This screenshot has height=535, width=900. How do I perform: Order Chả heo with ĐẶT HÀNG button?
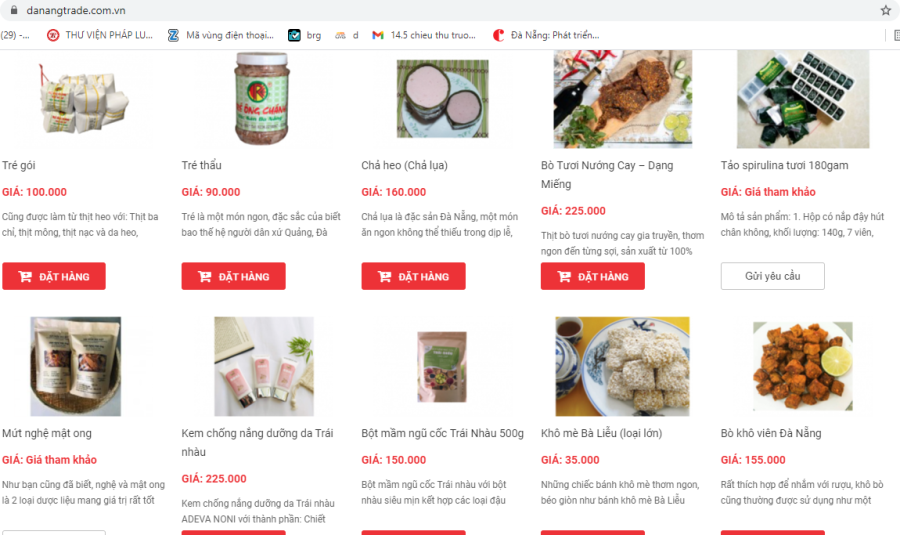click(x=413, y=276)
